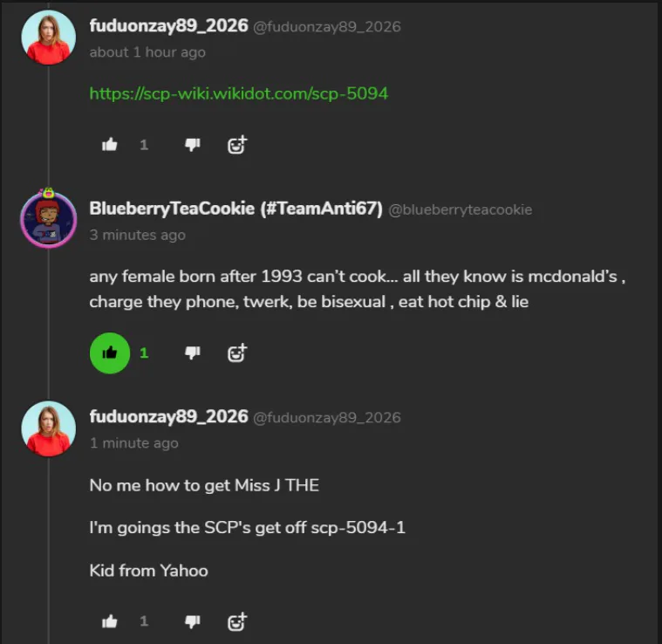
Task: Add reaction to the 'Kid from Yahoo' comment
Action: (237, 621)
